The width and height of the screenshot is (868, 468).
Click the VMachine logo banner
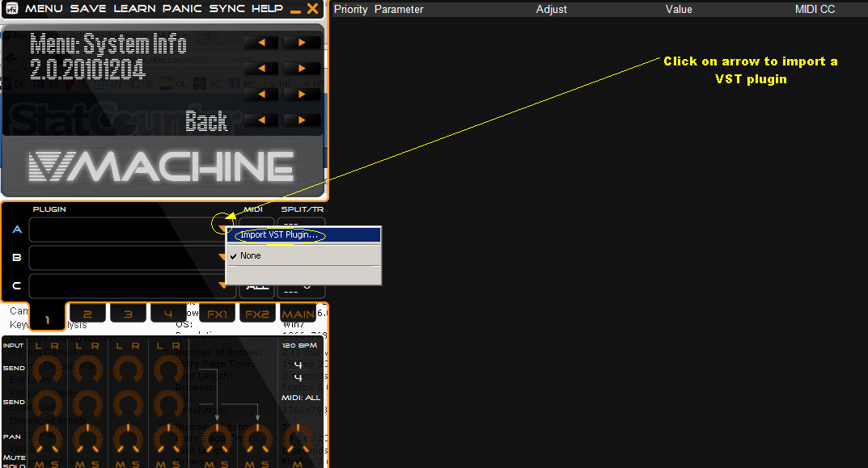pos(162,166)
